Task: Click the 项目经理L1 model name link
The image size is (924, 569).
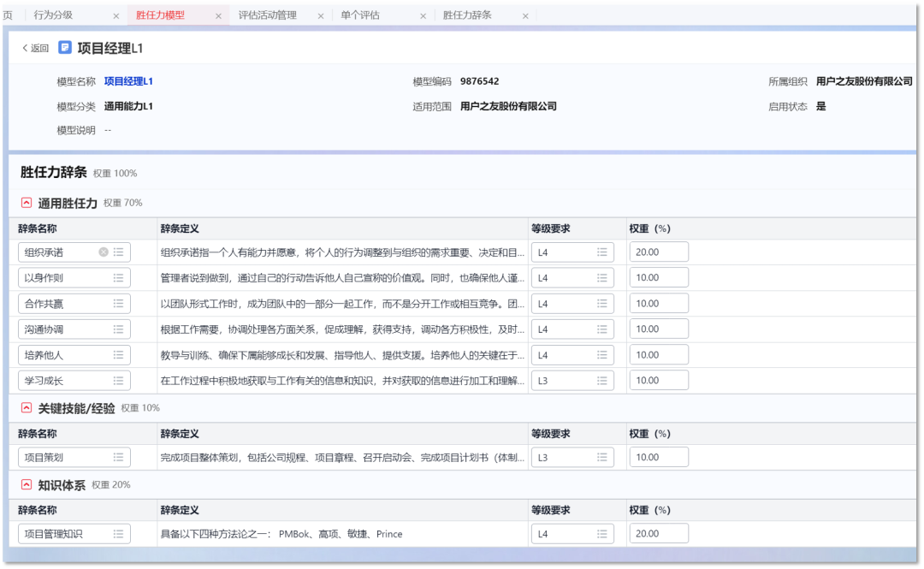Action: click(x=128, y=81)
